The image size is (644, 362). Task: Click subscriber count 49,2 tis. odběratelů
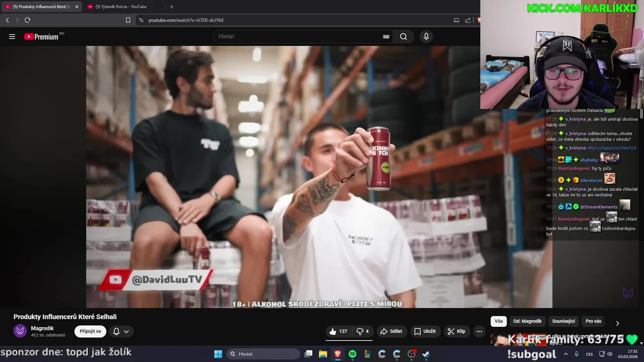tap(48, 335)
